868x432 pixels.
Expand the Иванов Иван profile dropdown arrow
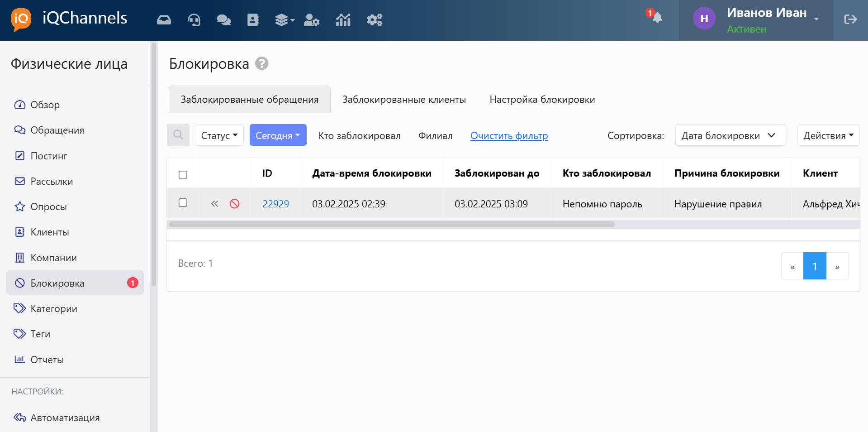[816, 19]
